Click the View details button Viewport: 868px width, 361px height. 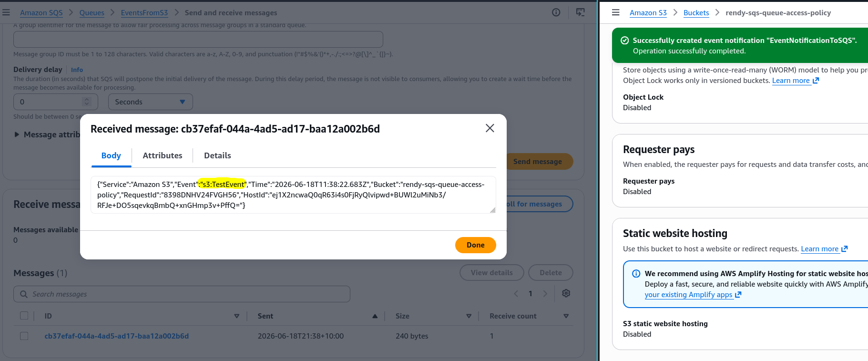click(492, 273)
